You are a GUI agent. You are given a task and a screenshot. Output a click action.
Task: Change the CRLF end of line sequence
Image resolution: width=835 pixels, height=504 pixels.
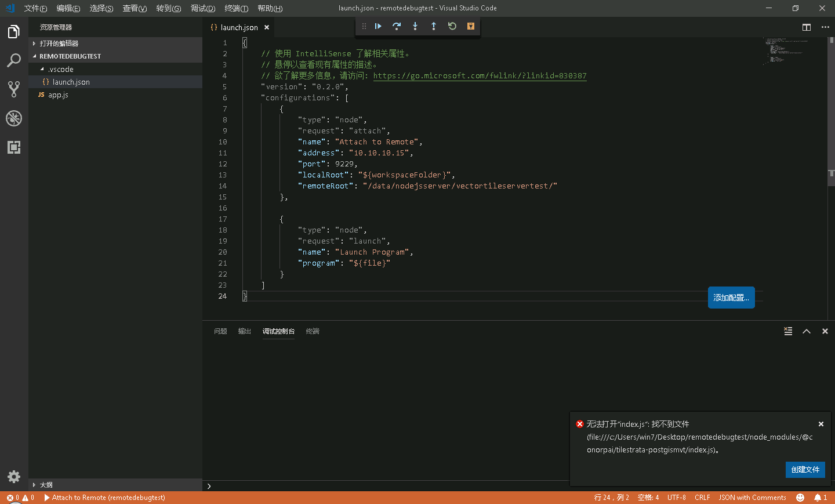tap(702, 498)
